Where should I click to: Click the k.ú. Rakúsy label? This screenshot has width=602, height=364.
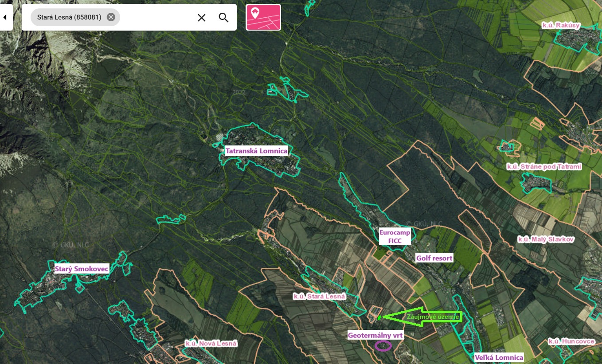point(561,25)
